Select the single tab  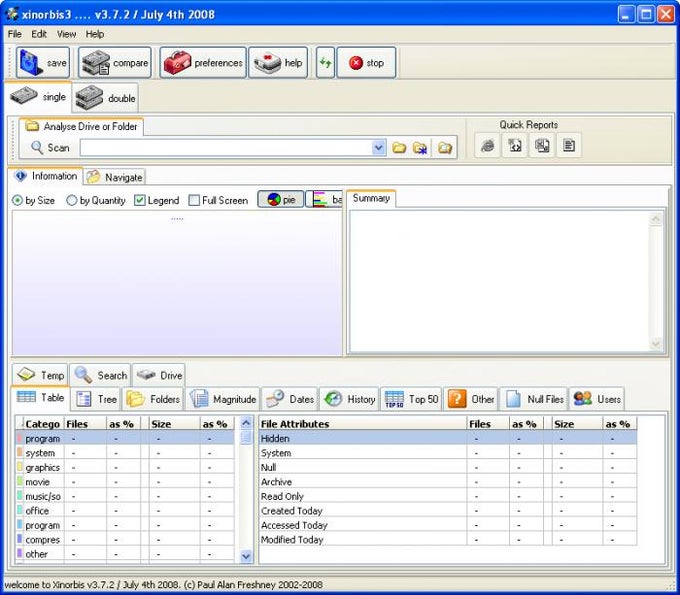point(38,96)
